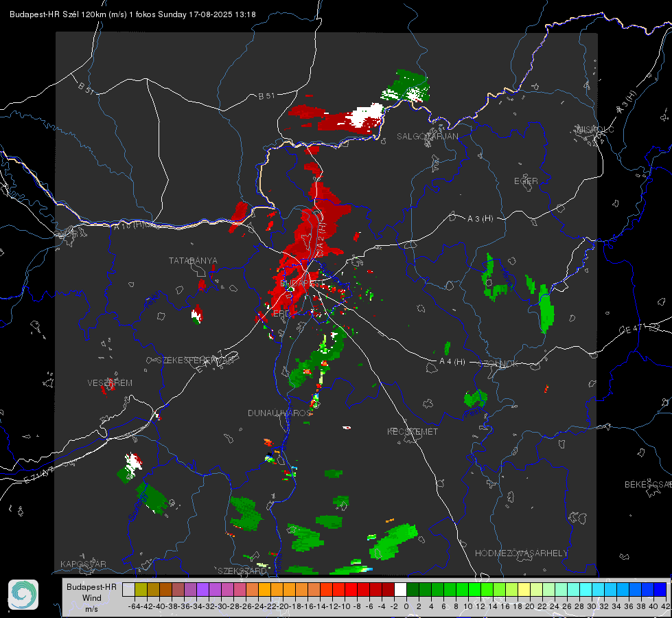Click the white zero-velocity swatch in the legend
The width and height of the screenshot is (672, 618).
tap(400, 590)
